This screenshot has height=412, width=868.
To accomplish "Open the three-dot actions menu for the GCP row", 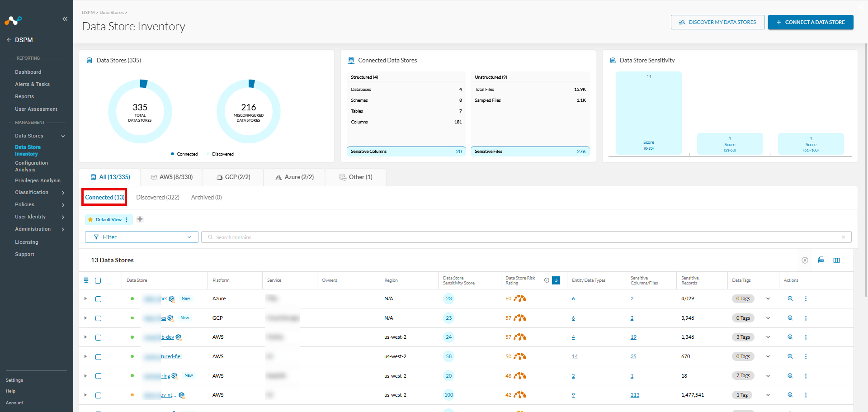I will 806,318.
